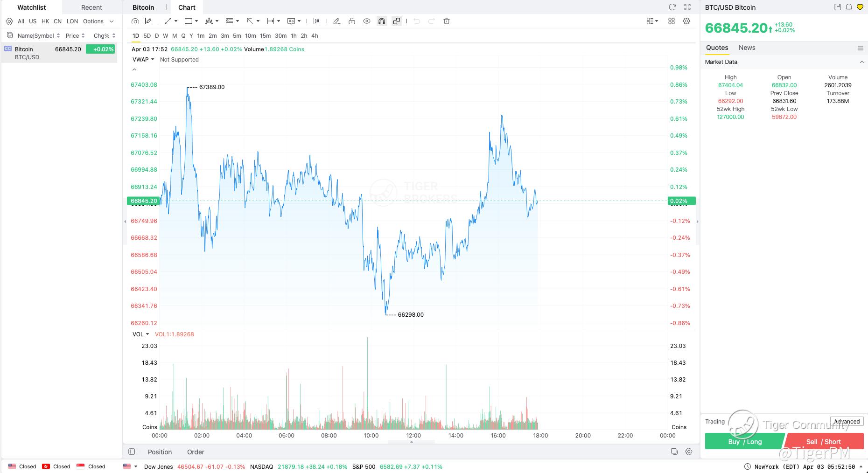The image size is (868, 473).
Task: Sort watchlist by Price
Action: click(75, 35)
